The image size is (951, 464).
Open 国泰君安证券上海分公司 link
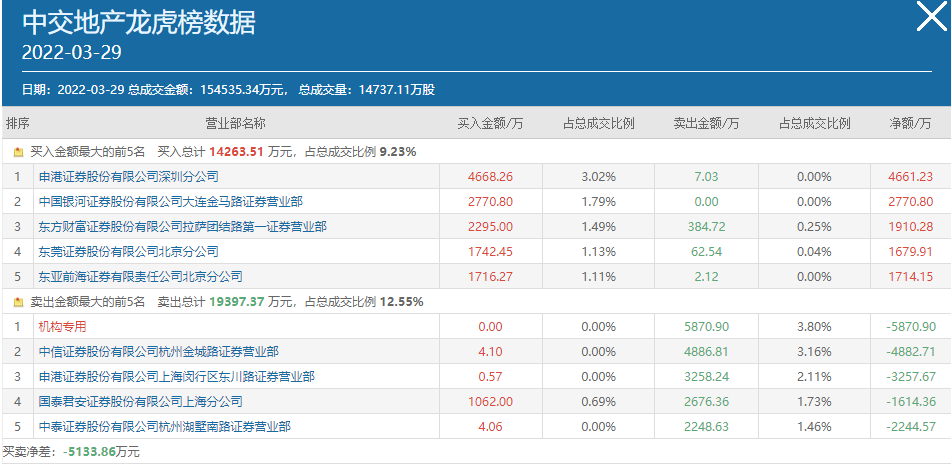(x=140, y=401)
